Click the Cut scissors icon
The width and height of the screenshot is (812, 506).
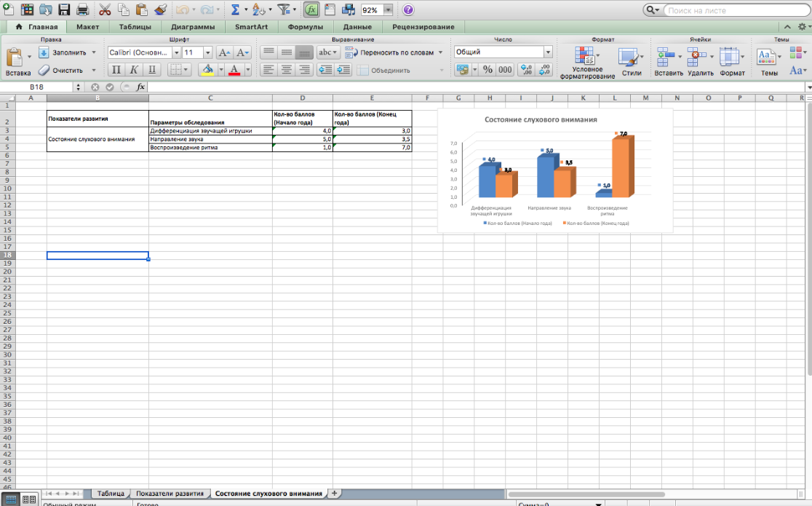[x=105, y=10]
